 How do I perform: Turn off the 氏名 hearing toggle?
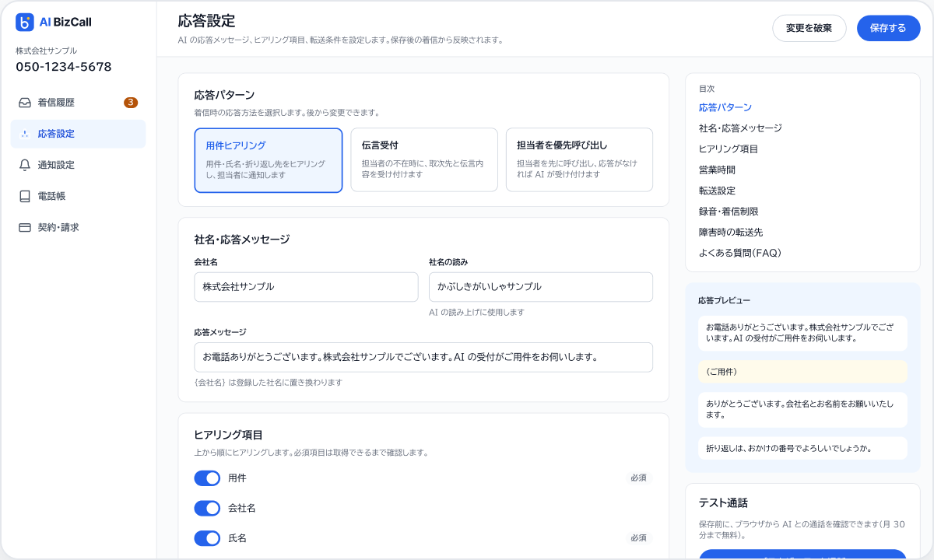[x=208, y=538]
